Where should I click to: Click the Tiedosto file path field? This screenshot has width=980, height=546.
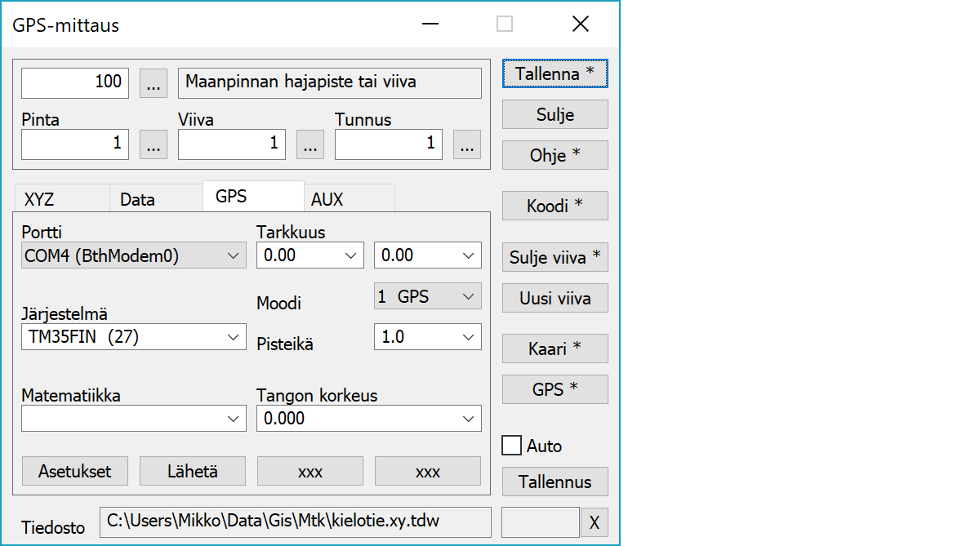[295, 522]
